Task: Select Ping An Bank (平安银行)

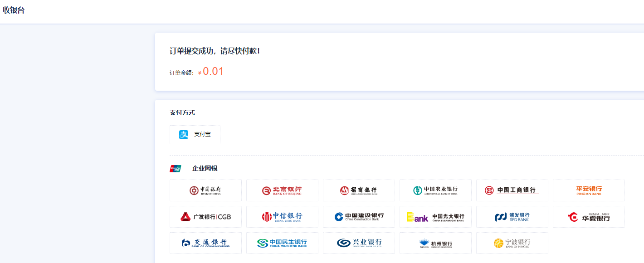Action: click(589, 190)
